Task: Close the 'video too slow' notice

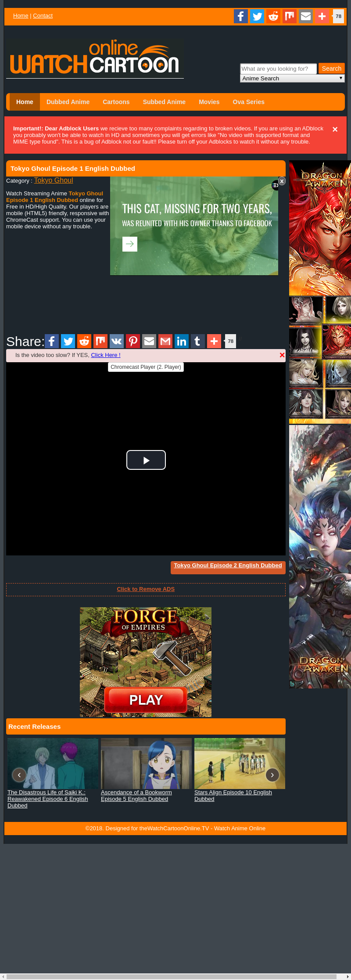Action: (x=282, y=355)
